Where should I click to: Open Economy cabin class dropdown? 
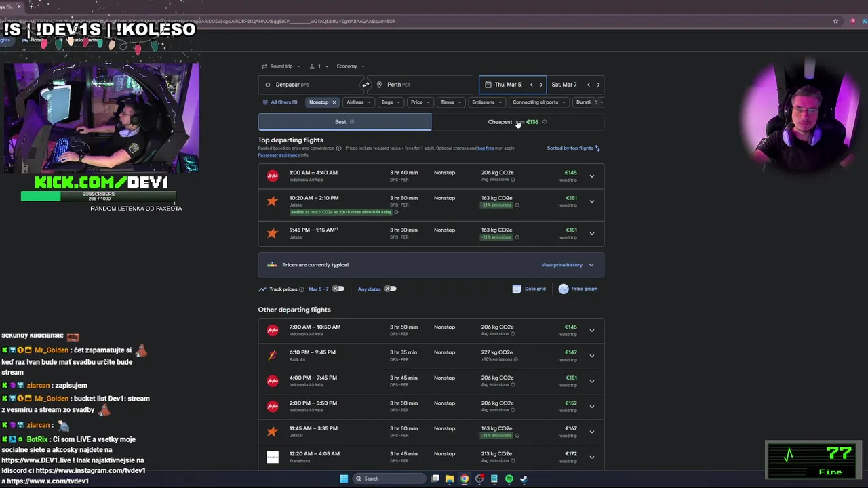351,66
